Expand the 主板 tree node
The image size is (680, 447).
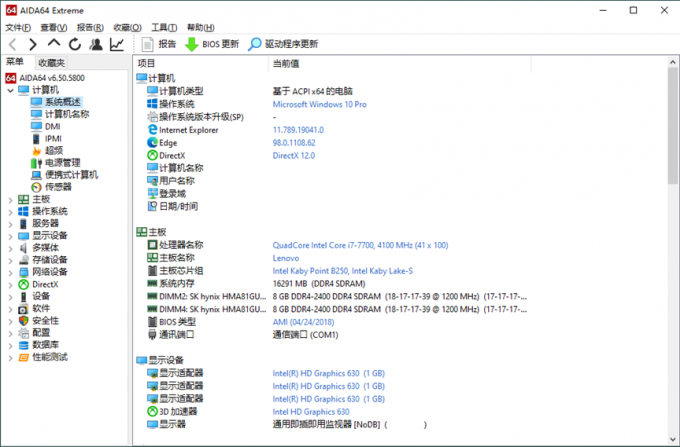tap(10, 199)
